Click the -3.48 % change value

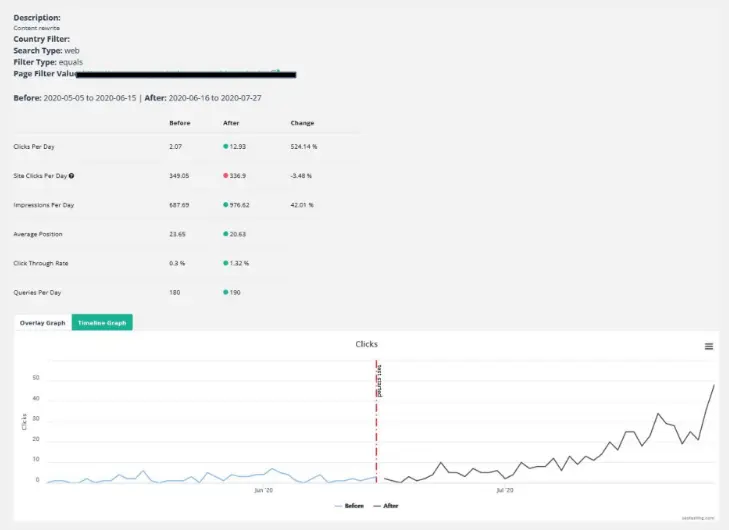pyautogui.click(x=301, y=176)
